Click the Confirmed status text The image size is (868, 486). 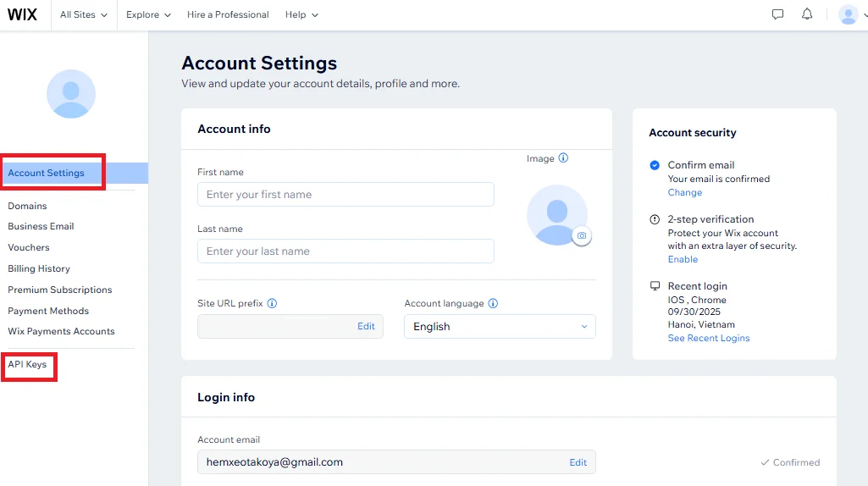click(x=796, y=462)
